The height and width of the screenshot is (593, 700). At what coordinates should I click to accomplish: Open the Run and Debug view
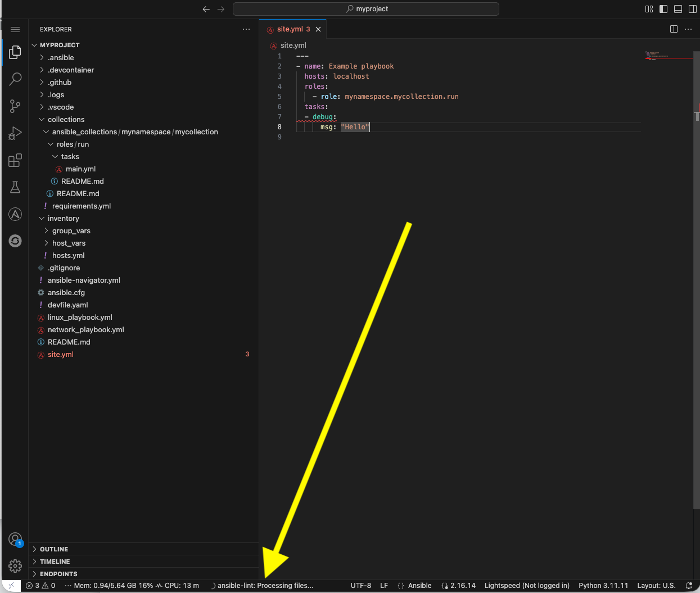[15, 133]
